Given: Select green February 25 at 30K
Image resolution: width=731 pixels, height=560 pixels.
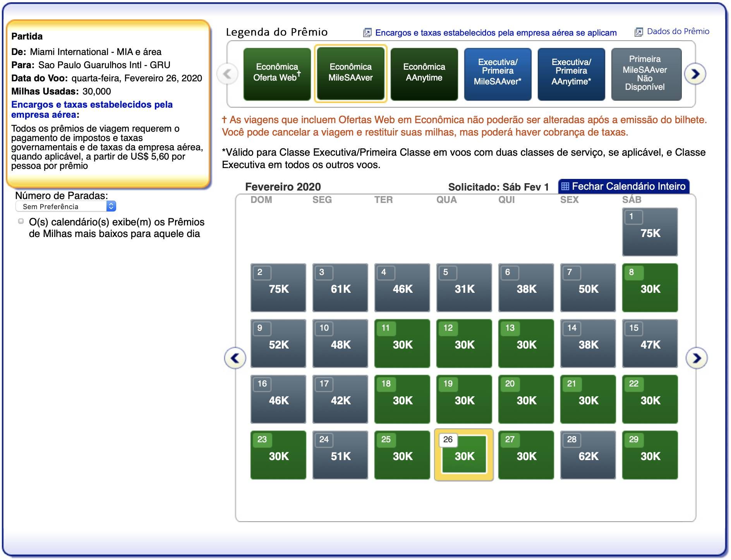Looking at the screenshot, I should coord(402,455).
